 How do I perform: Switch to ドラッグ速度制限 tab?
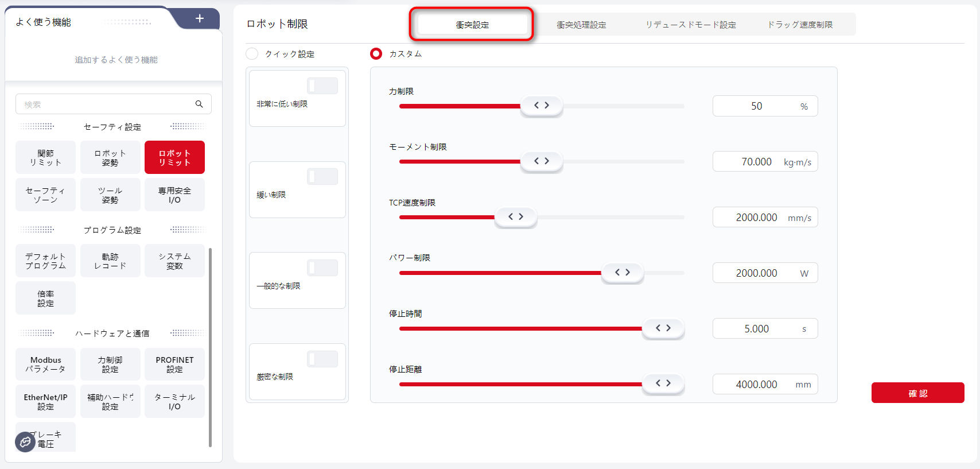click(x=800, y=25)
